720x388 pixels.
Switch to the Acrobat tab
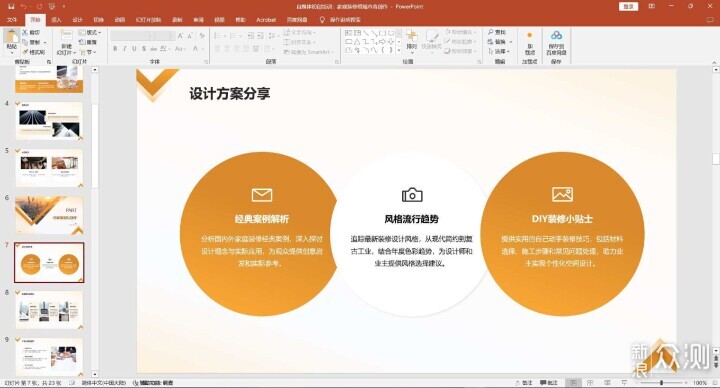[266, 20]
